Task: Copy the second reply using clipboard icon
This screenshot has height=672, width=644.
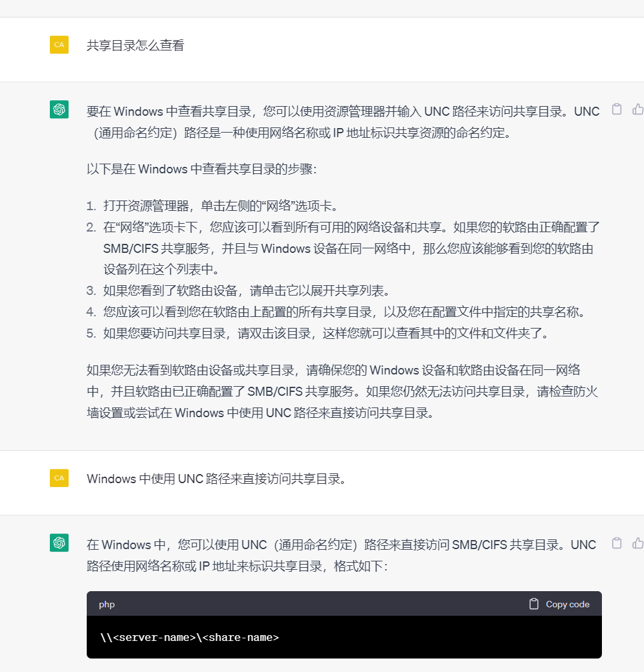Action: pyautogui.click(x=617, y=543)
